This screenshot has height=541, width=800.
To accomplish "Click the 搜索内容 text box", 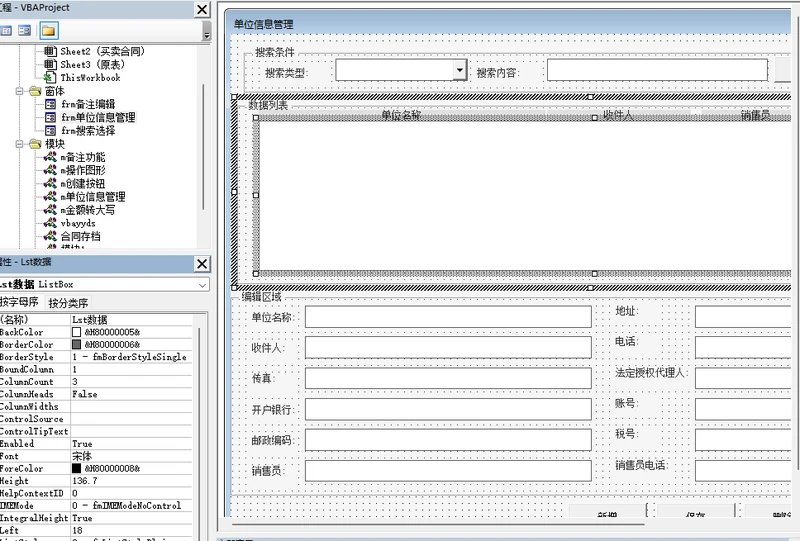I will [657, 70].
